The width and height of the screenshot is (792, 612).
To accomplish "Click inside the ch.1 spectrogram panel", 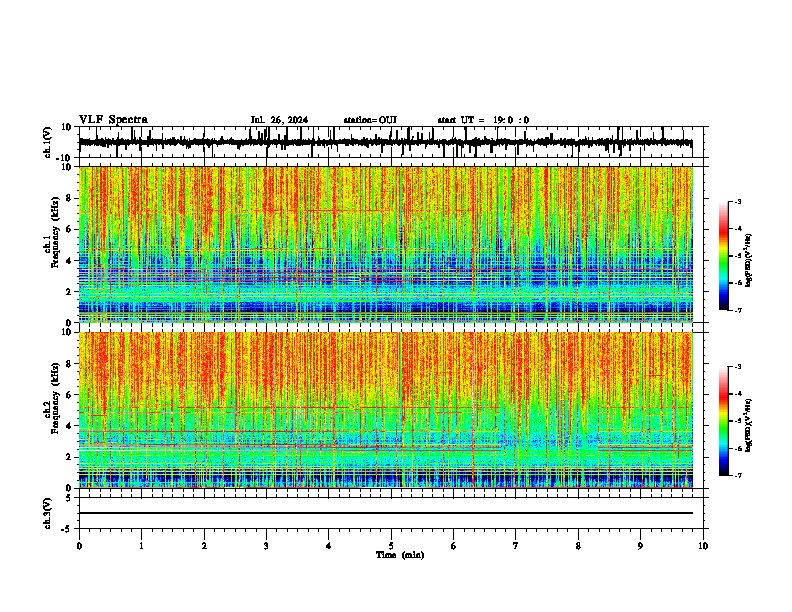I will pyautogui.click(x=385, y=244).
